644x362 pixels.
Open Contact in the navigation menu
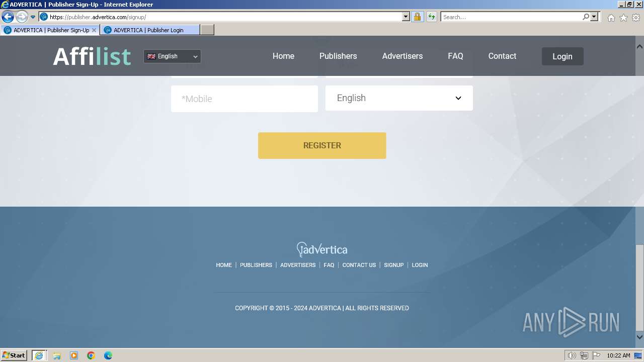[x=502, y=56]
